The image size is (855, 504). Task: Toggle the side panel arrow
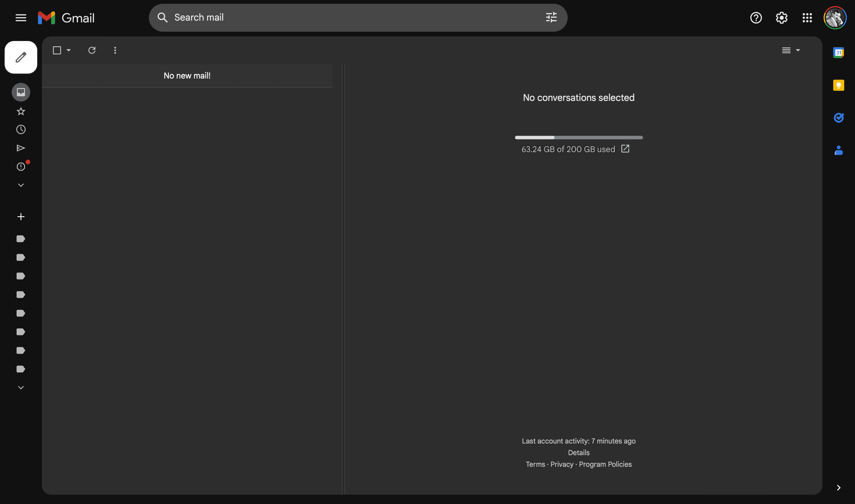pos(838,488)
